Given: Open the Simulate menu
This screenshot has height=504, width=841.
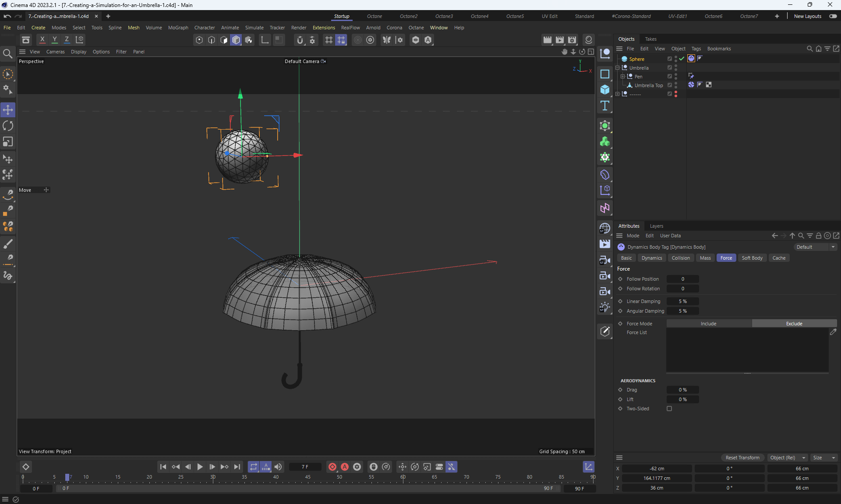Looking at the screenshot, I should click(254, 28).
